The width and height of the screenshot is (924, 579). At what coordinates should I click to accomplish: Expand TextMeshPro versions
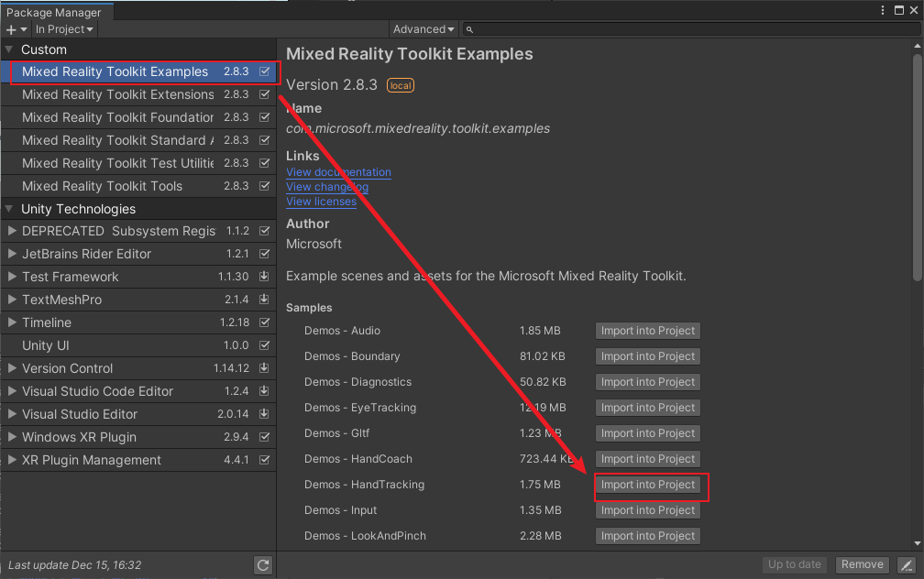point(12,300)
